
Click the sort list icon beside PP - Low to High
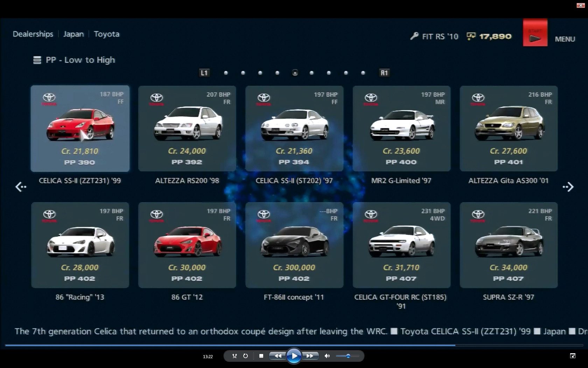tap(37, 60)
